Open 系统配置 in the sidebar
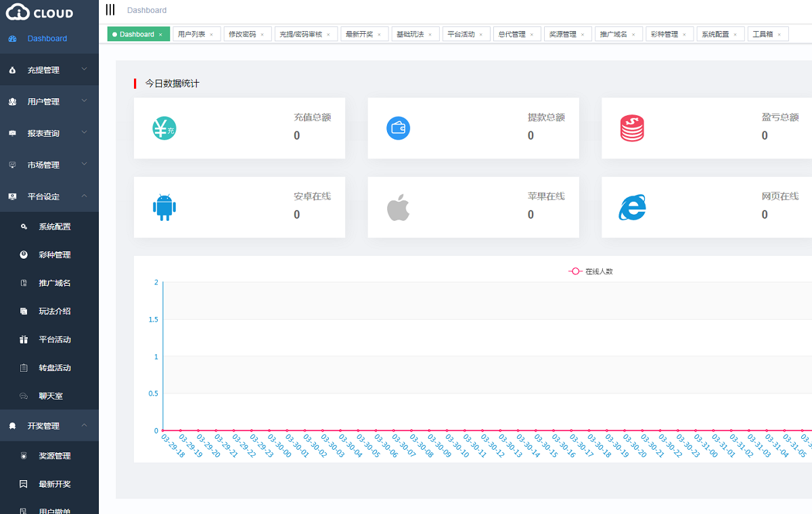The width and height of the screenshot is (812, 514). pyautogui.click(x=55, y=227)
